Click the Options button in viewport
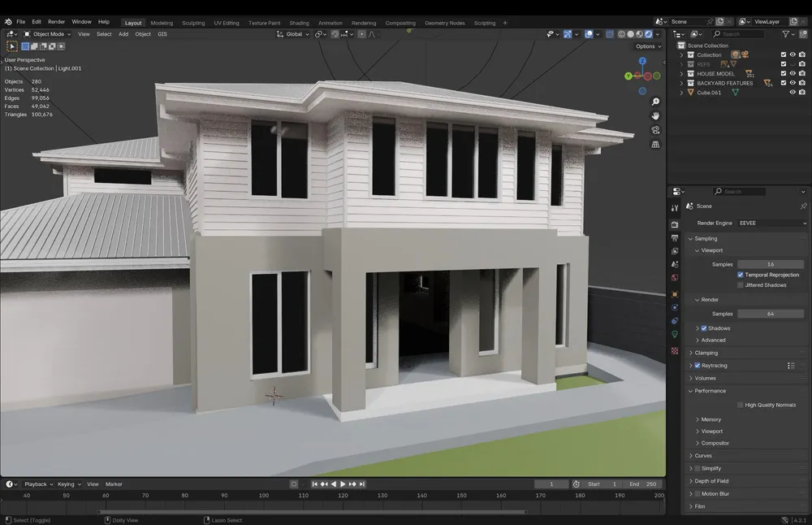This screenshot has width=812, height=525. point(646,46)
